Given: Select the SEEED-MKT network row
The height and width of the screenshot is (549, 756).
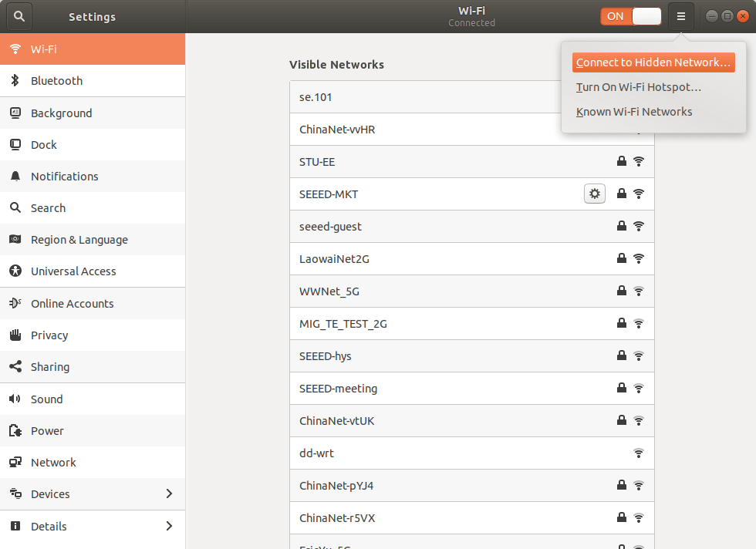Looking at the screenshot, I should [x=472, y=194].
